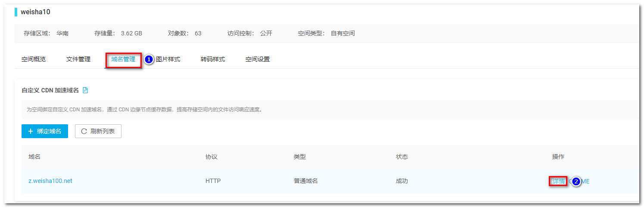The height and width of the screenshot is (208, 644).
Task: Click the weisha10 bucket title
Action: point(35,12)
